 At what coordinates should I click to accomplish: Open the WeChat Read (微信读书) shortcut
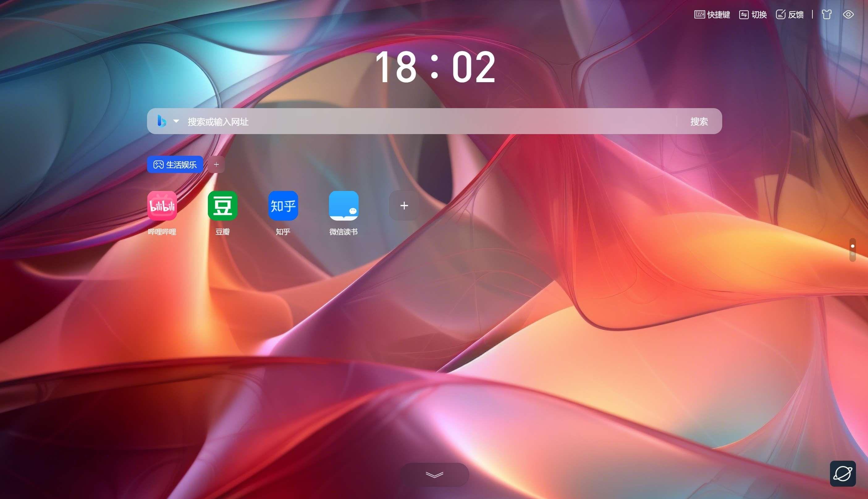point(343,206)
